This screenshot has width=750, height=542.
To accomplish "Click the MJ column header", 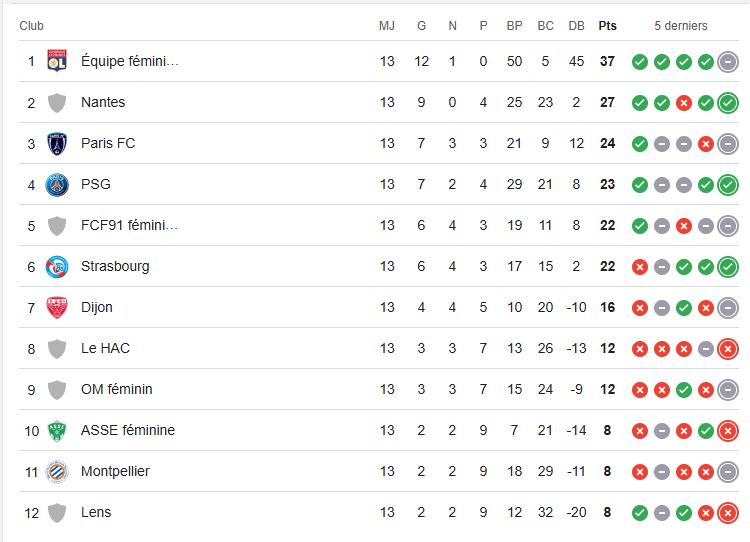I will pos(387,26).
